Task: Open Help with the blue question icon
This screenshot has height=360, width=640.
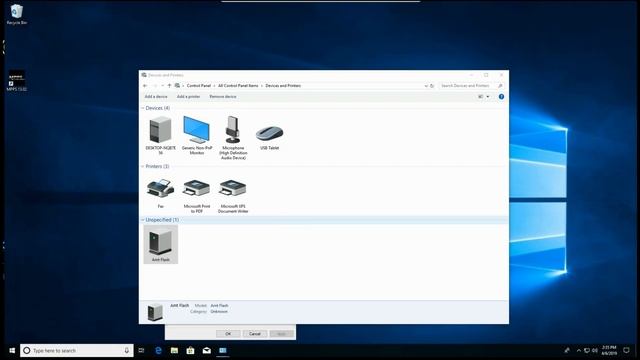Action: [501, 97]
